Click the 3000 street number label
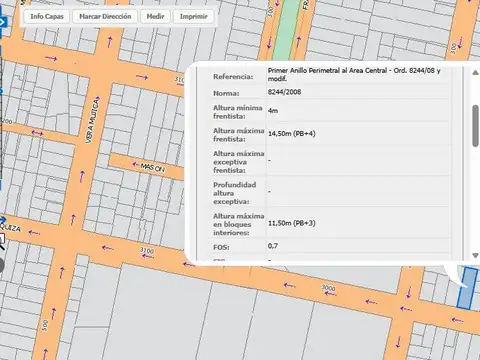This screenshot has height=360, width=480. 328,288
